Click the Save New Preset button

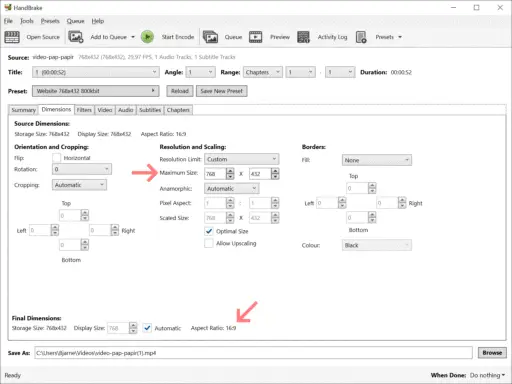click(x=222, y=91)
